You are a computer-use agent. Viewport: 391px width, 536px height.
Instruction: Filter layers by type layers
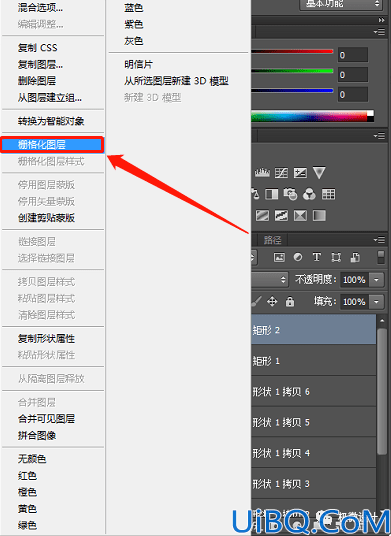tap(317, 257)
